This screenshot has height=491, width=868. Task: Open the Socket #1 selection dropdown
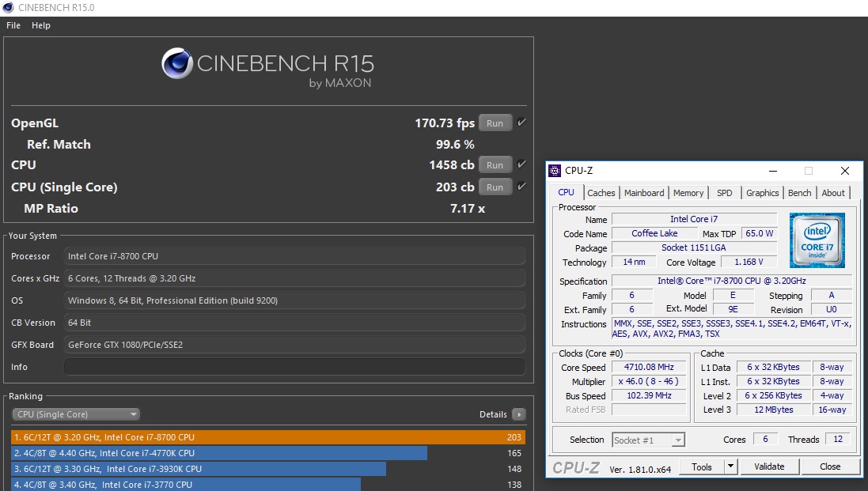point(649,440)
